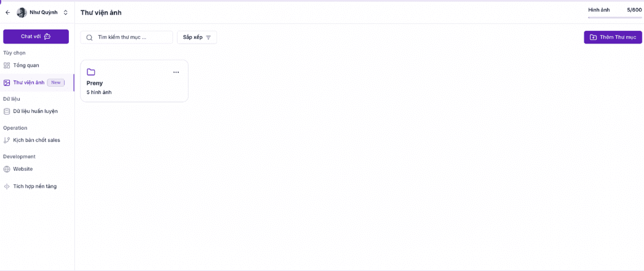Click the New badge beside Thư viện ảnh
Viewport: 644px width, 271px height.
pos(56,82)
